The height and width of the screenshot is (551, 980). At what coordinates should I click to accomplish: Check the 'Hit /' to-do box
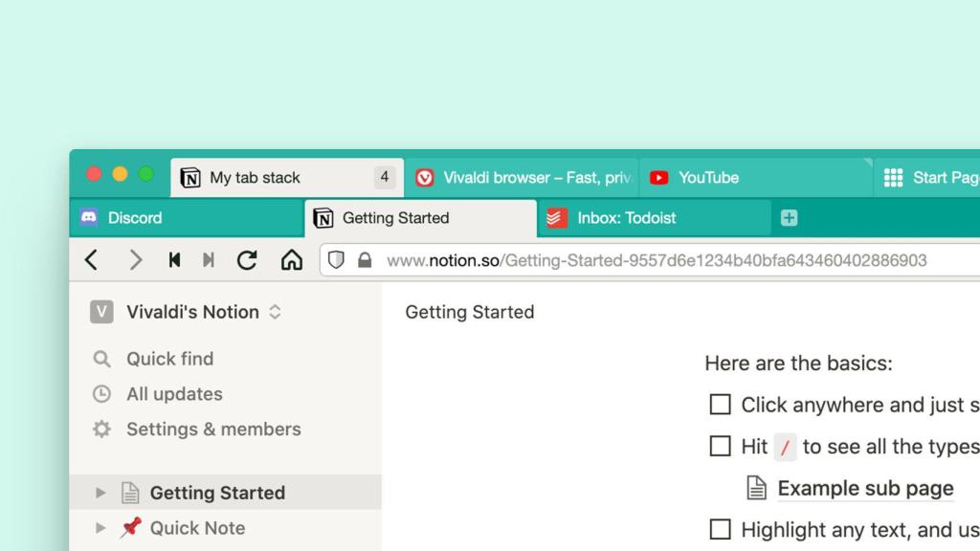[720, 446]
